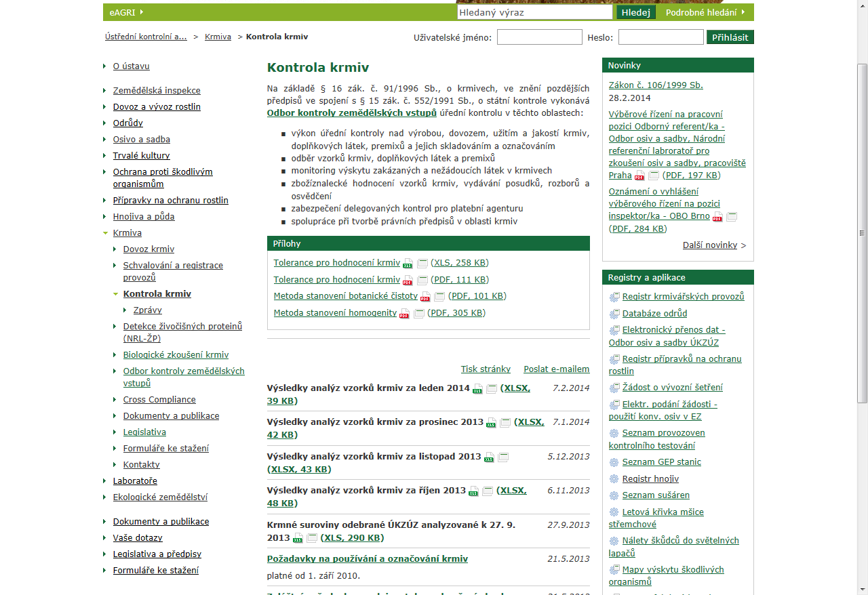Click XLS icon for říjen 2013 results

(x=474, y=491)
